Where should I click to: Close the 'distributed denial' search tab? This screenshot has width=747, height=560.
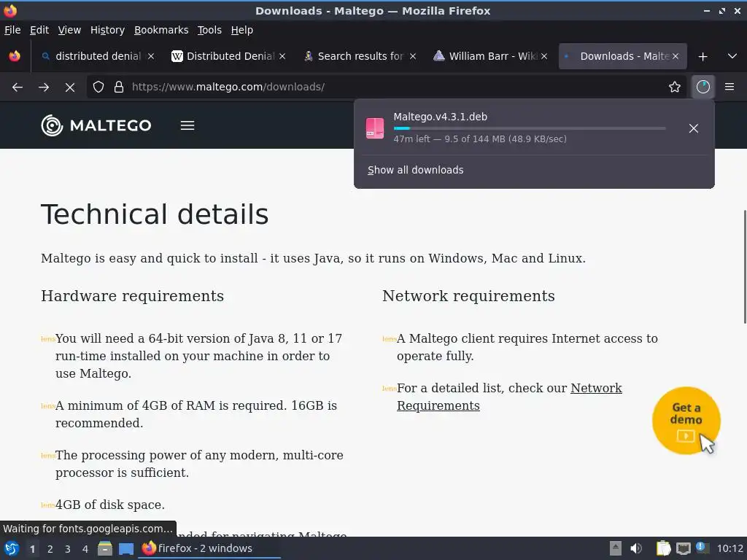(151, 57)
